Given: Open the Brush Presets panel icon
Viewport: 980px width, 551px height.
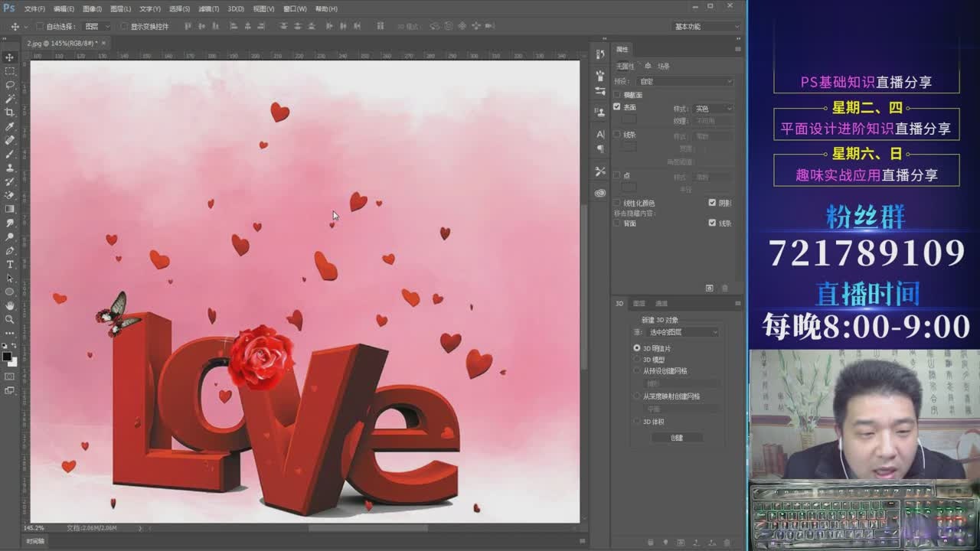Looking at the screenshot, I should (600, 91).
